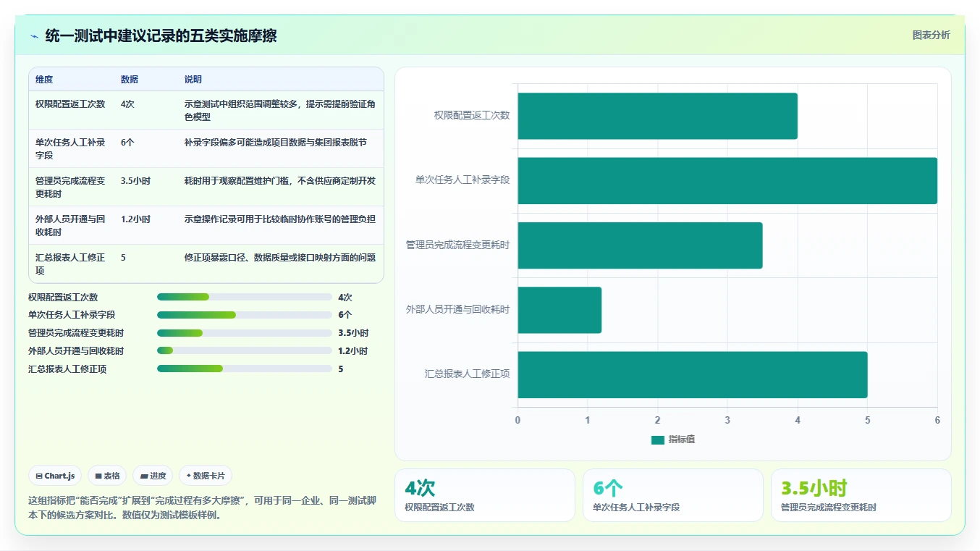Image resolution: width=980 pixels, height=551 pixels.
Task: Click the chart bar for 汇总报表人工修正项
Action: tap(692, 374)
